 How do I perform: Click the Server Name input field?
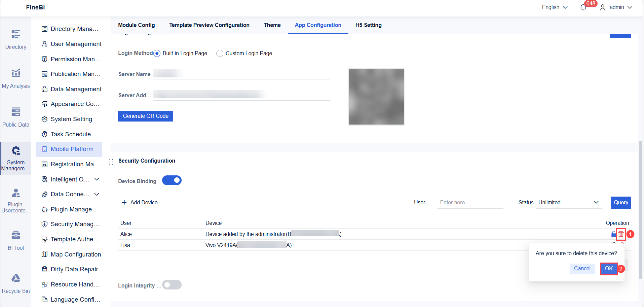(241, 74)
